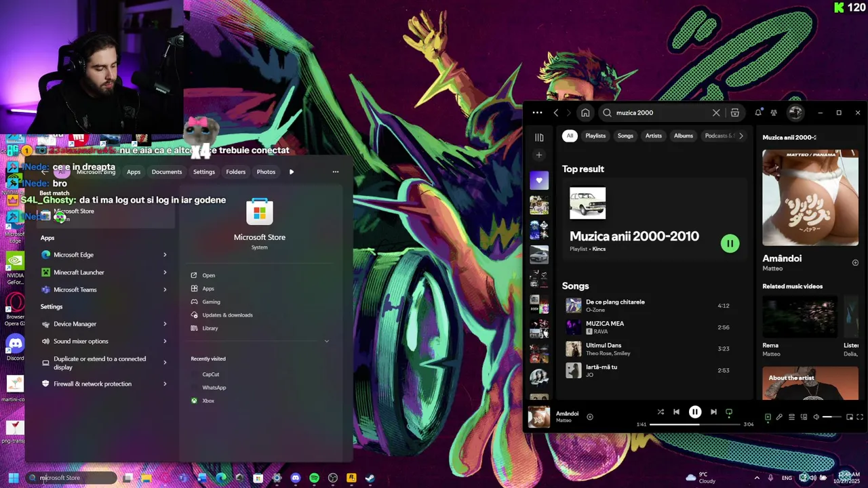The height and width of the screenshot is (488, 868).
Task: Adjust Spotify volume slider
Action: click(832, 417)
